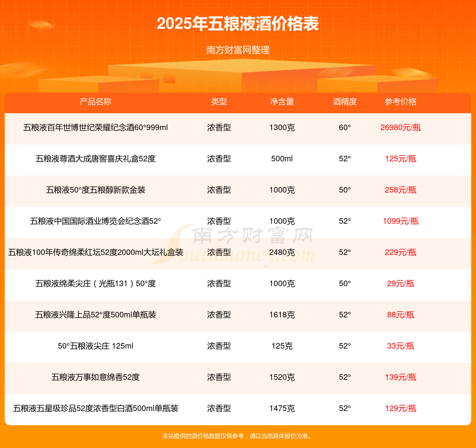The image size is (476, 448).
Task: Select 五粮液尊酒大成唐窖喜庆礼盒52度 product name
Action: point(95,159)
